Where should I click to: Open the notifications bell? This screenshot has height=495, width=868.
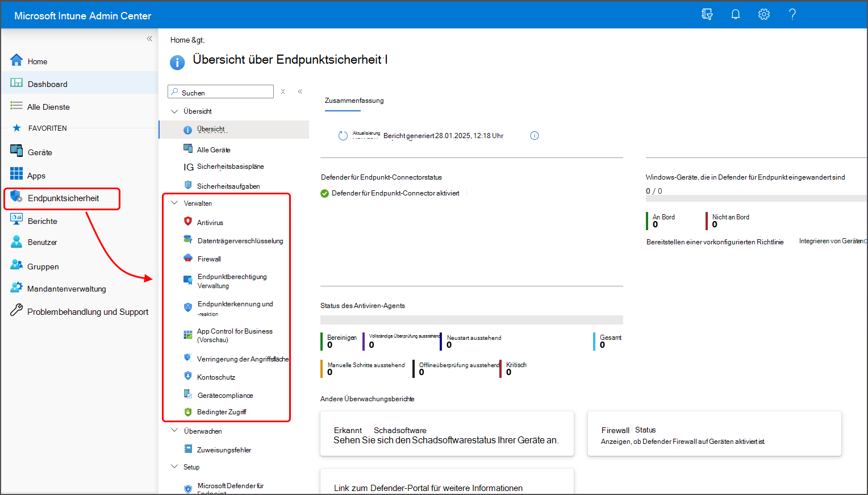[x=736, y=14]
